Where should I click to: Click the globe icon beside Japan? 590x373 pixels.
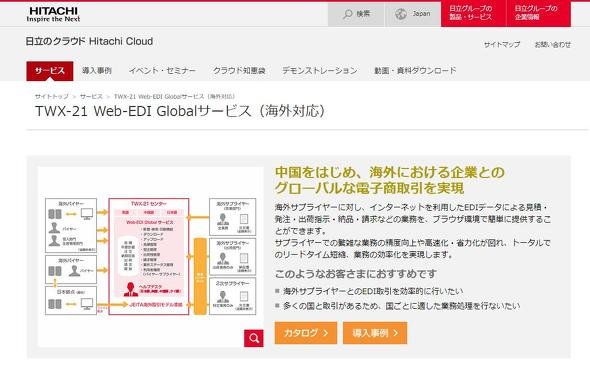tap(401, 14)
